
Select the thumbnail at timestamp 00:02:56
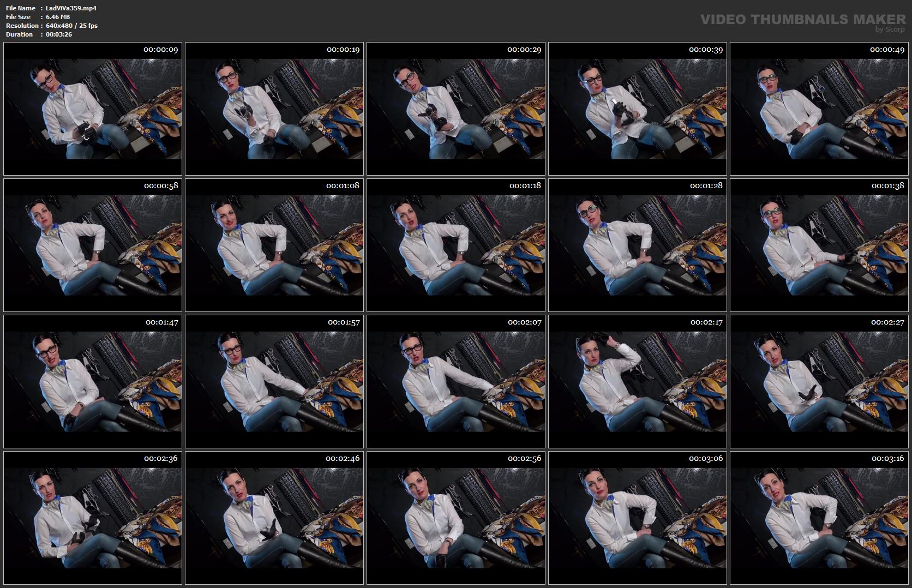[x=456, y=518]
